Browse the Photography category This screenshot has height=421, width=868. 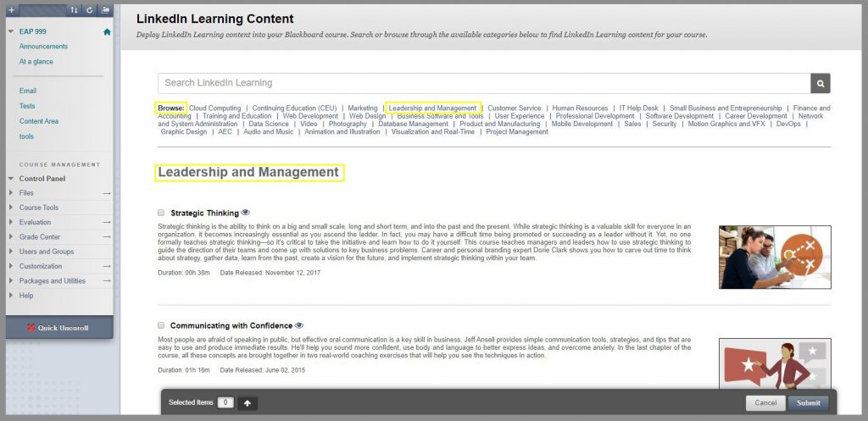(x=348, y=124)
